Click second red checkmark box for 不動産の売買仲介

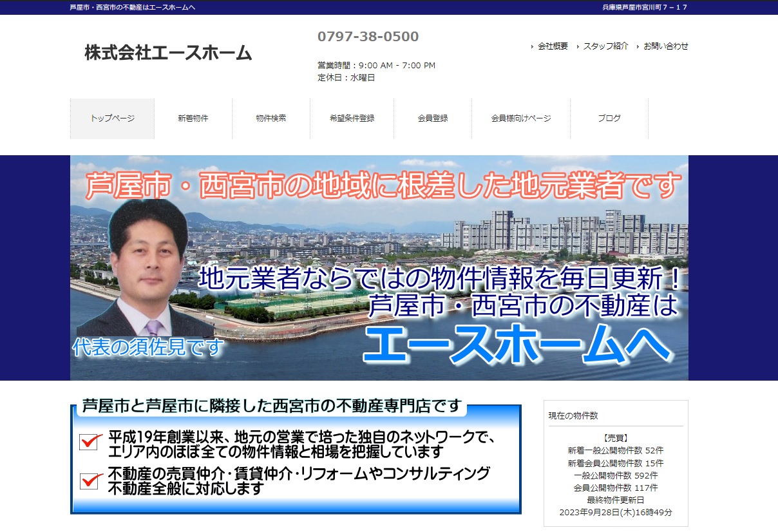(90, 480)
